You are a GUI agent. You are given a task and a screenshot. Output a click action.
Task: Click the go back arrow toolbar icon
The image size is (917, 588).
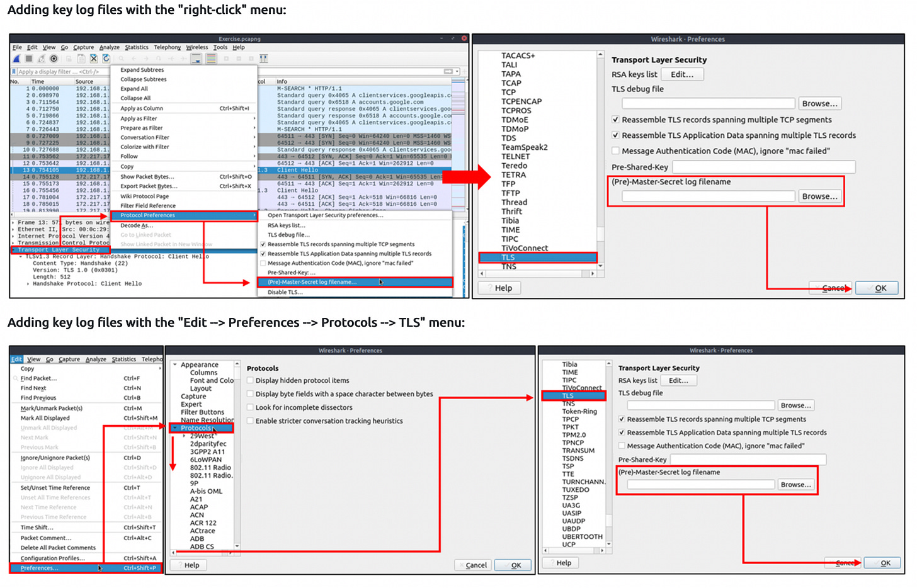coord(134,59)
